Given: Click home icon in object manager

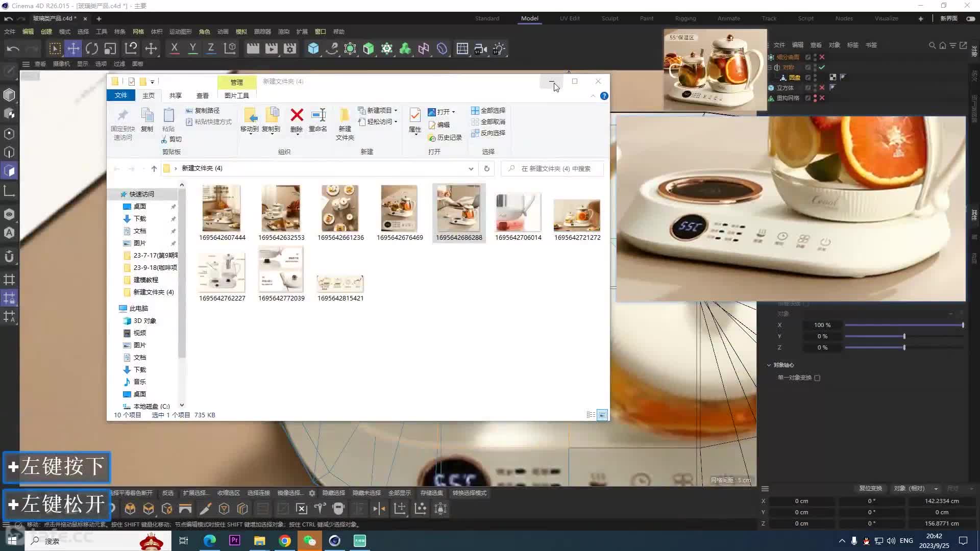Looking at the screenshot, I should (x=942, y=45).
